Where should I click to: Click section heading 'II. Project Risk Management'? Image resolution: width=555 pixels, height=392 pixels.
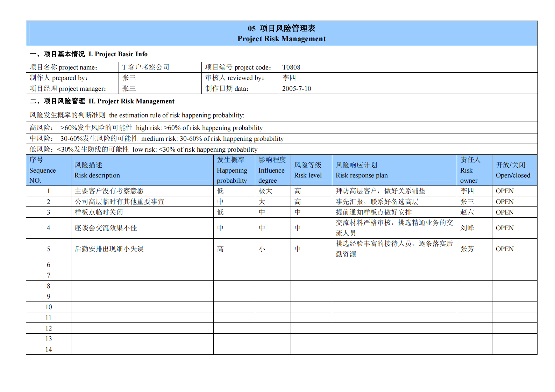tap(131, 101)
